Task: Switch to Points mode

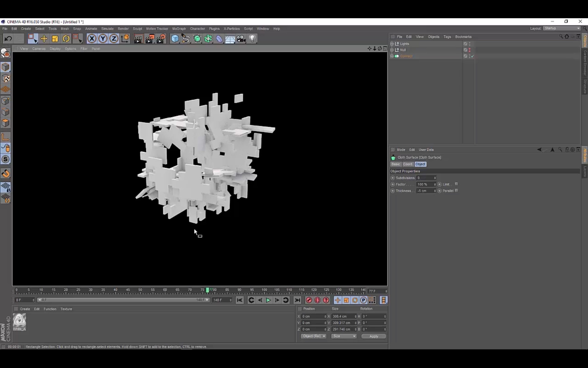Action: tap(6, 101)
